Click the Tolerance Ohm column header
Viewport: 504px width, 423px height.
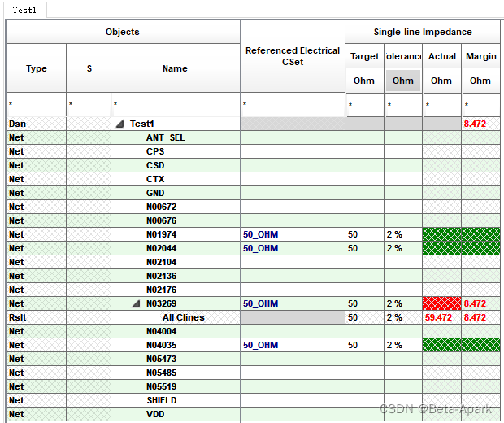[403, 81]
